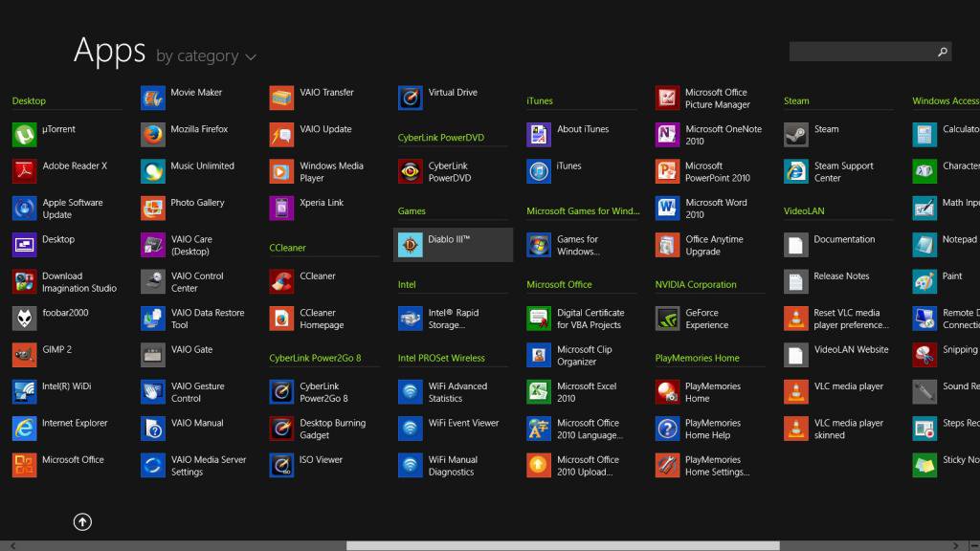The width and height of the screenshot is (980, 551).
Task: Launch Diablo III icon
Action: click(411, 245)
